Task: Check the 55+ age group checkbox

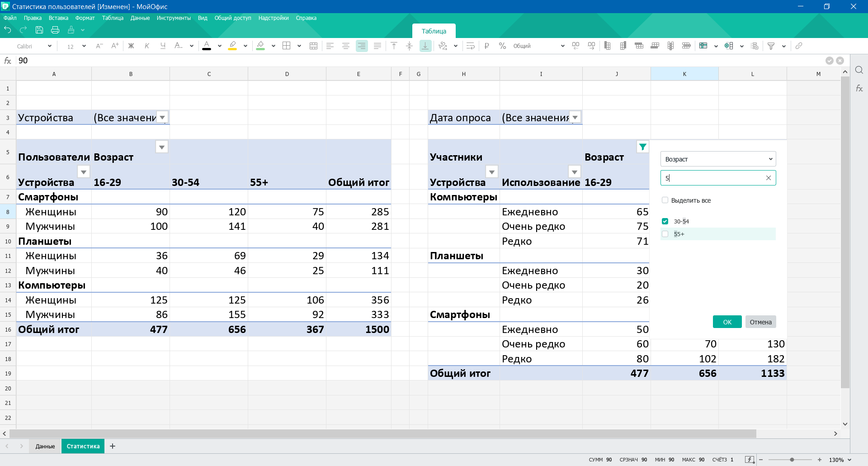Action: pos(665,234)
